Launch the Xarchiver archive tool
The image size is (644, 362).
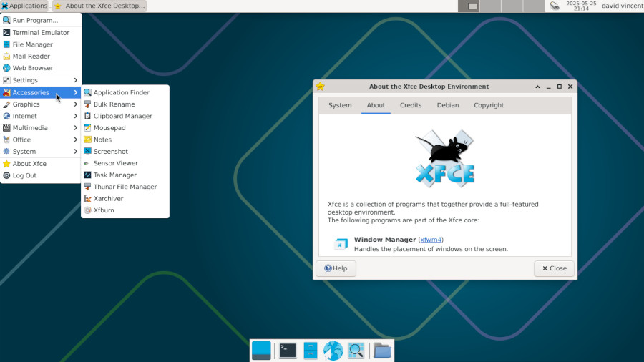(125, 198)
